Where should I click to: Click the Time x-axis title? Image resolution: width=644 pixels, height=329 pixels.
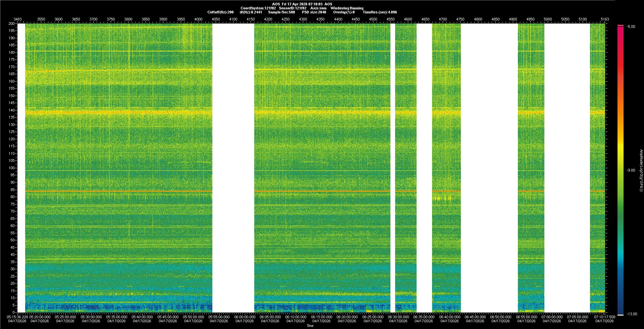point(310,326)
